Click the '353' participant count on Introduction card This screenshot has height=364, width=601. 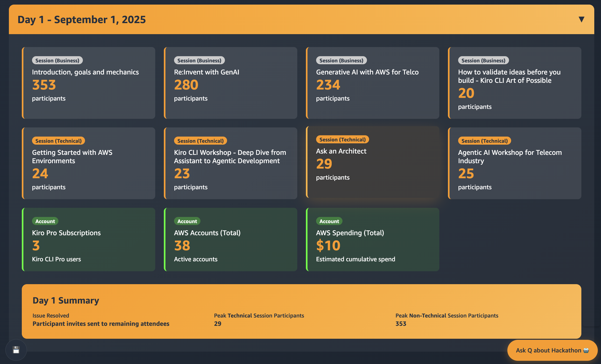(x=44, y=85)
